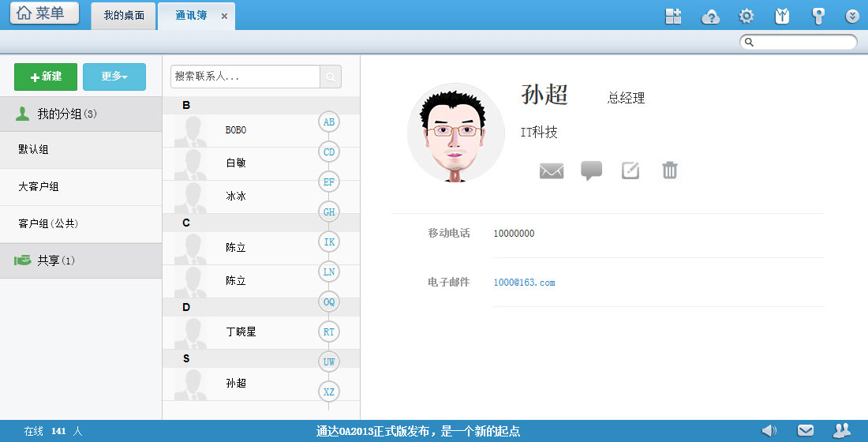Expand the double-chevron menu at top right
This screenshot has width=868, height=442.
point(852,17)
